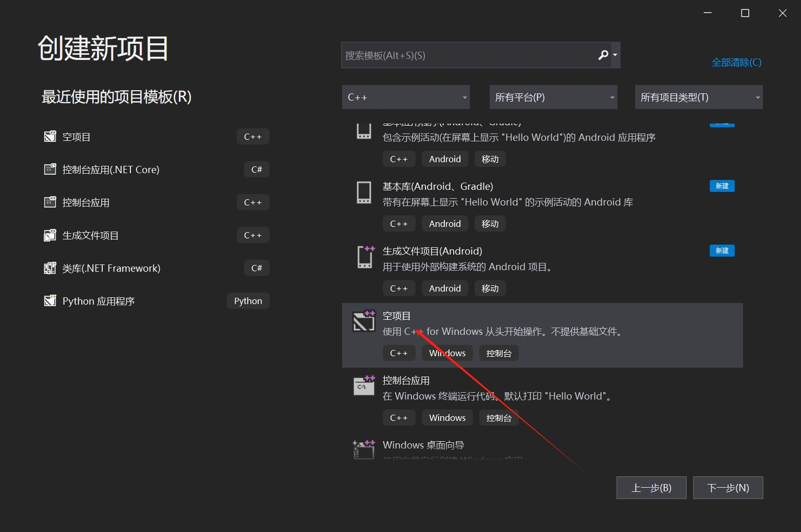Click the 控制台应用(.NET Core) icon in recent list

[x=50, y=169]
